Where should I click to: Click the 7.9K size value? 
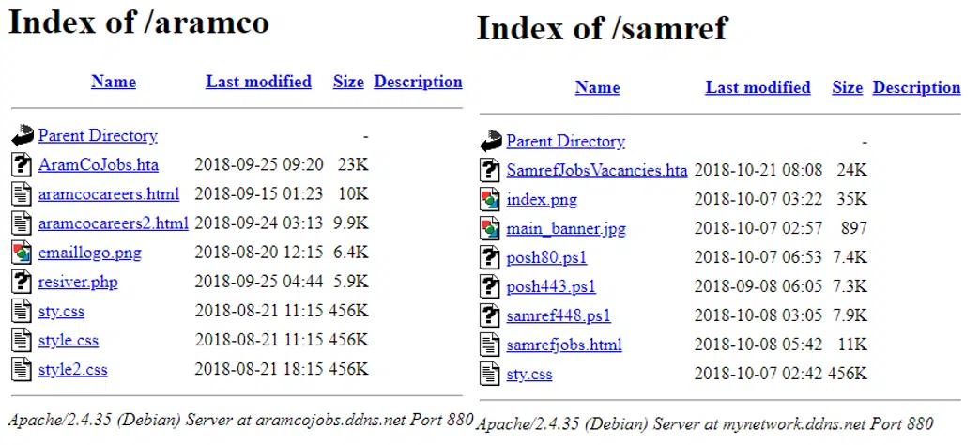click(x=850, y=315)
